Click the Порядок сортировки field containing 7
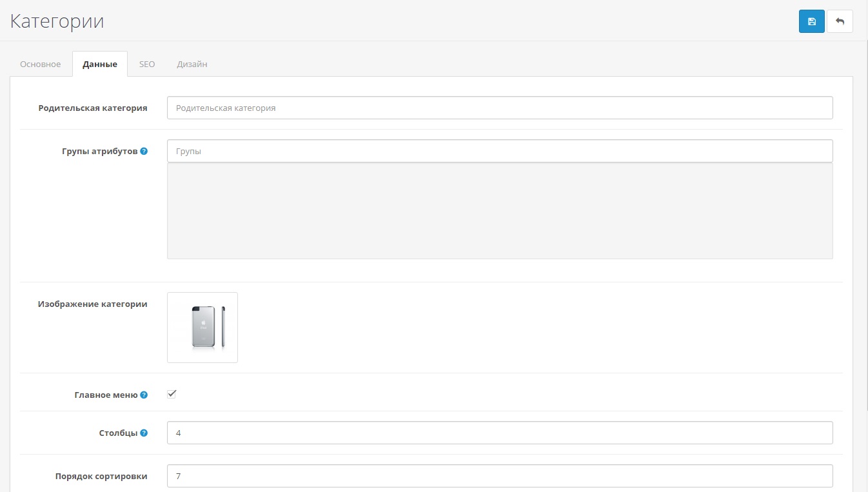The width and height of the screenshot is (868, 492). (500, 476)
